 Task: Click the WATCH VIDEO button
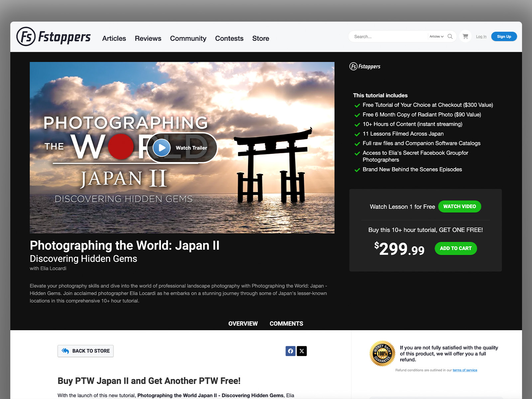click(460, 206)
